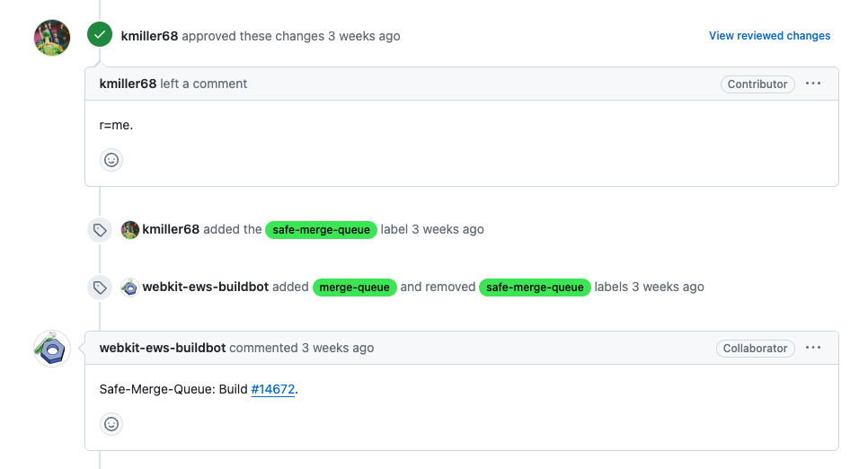Click small webkit-ews-buildbot avatar in label event
This screenshot has width=868, height=469.
pos(130,288)
